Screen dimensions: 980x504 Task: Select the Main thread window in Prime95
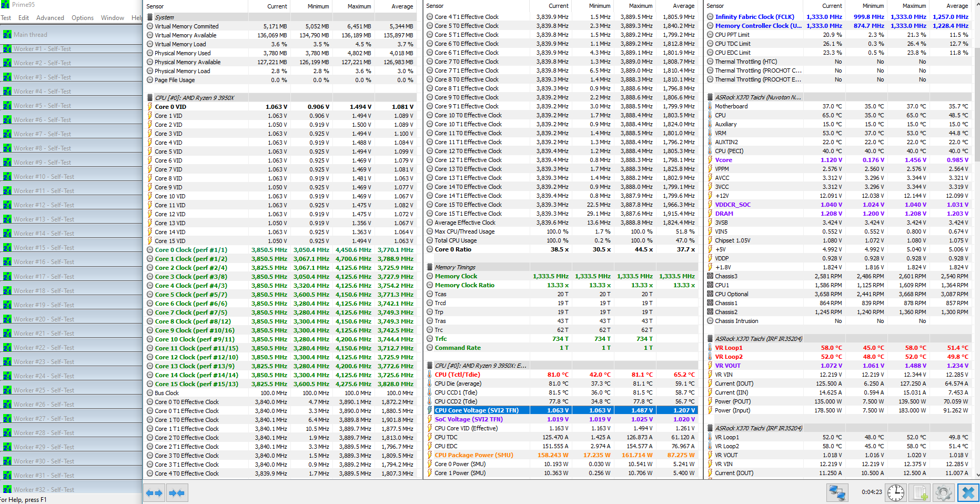pyautogui.click(x=71, y=35)
